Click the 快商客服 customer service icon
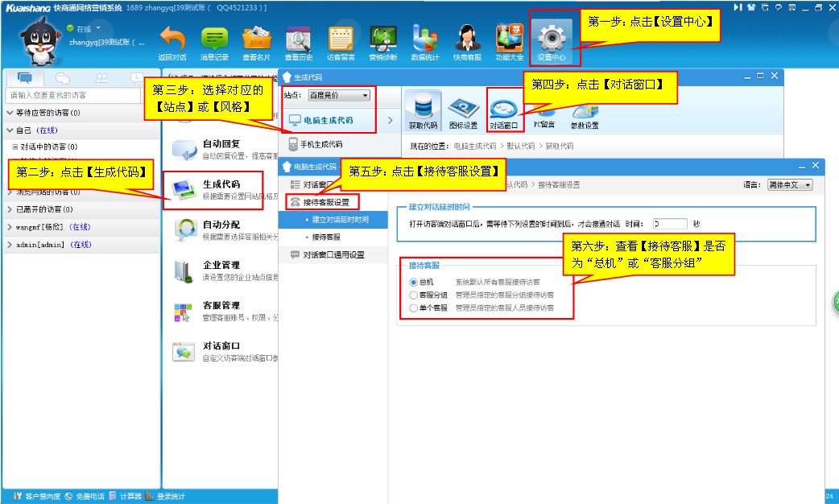This screenshot has height=504, width=839. pos(467,41)
